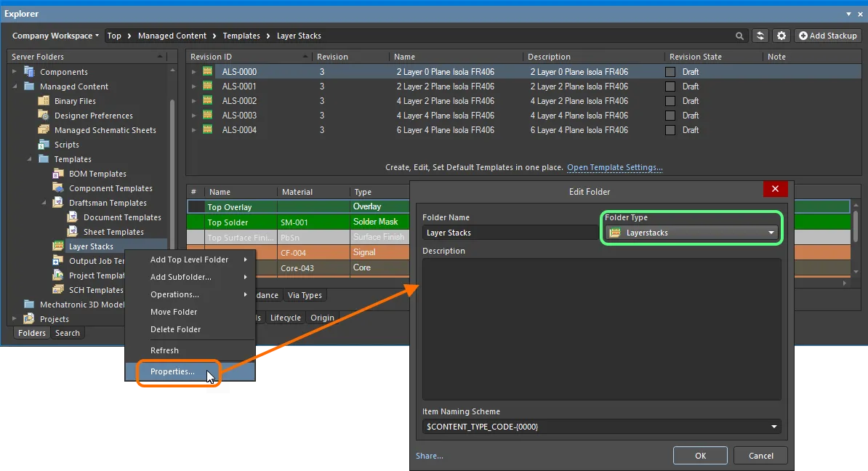
Task: Click the Add Stackup button
Action: (x=827, y=36)
